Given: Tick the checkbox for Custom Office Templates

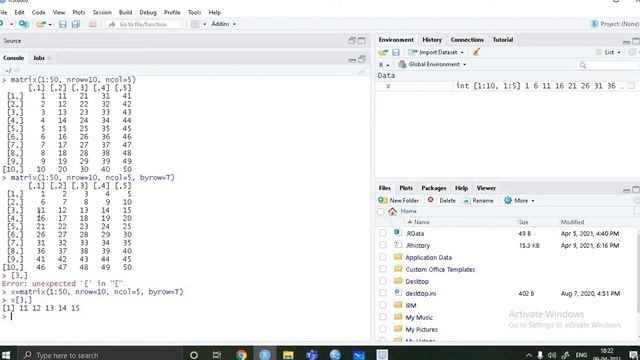Looking at the screenshot, I should click(x=382, y=269).
